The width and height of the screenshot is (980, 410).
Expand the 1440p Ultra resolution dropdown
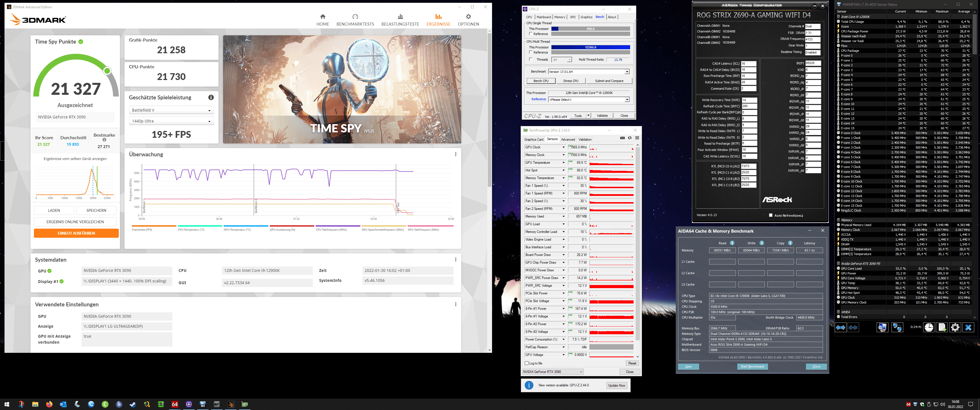171,121
